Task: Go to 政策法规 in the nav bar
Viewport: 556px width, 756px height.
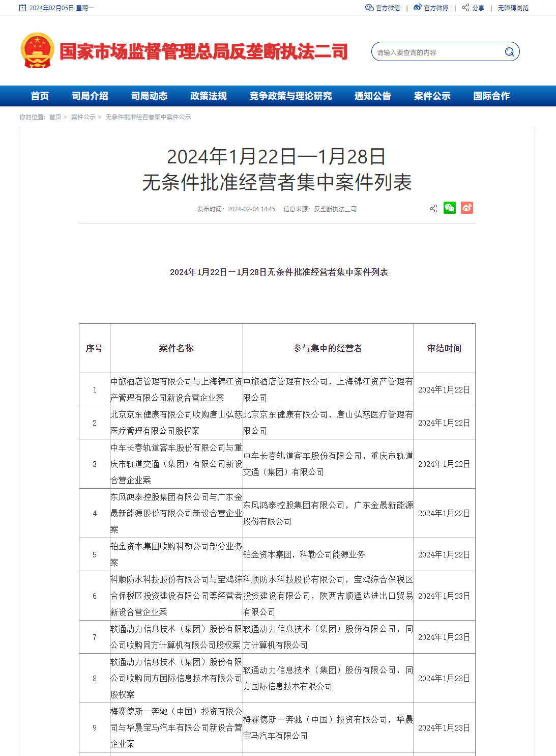Action: point(209,96)
